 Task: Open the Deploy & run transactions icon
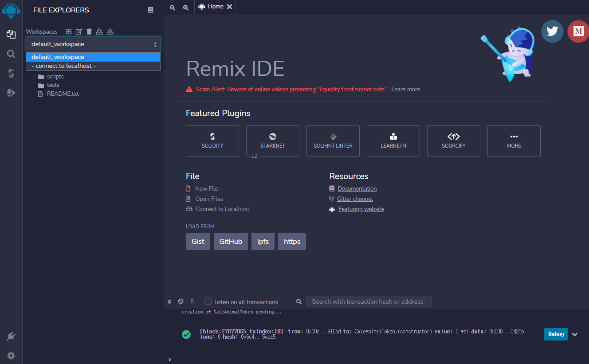point(11,93)
